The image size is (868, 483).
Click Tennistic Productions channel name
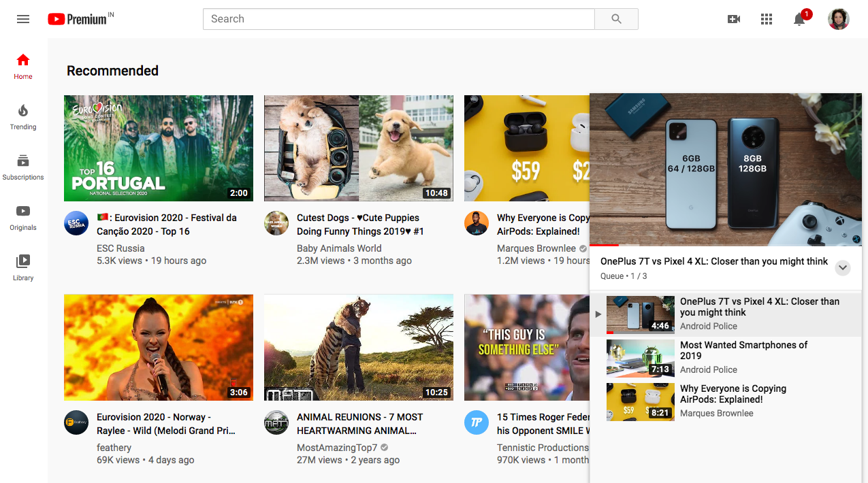point(543,448)
